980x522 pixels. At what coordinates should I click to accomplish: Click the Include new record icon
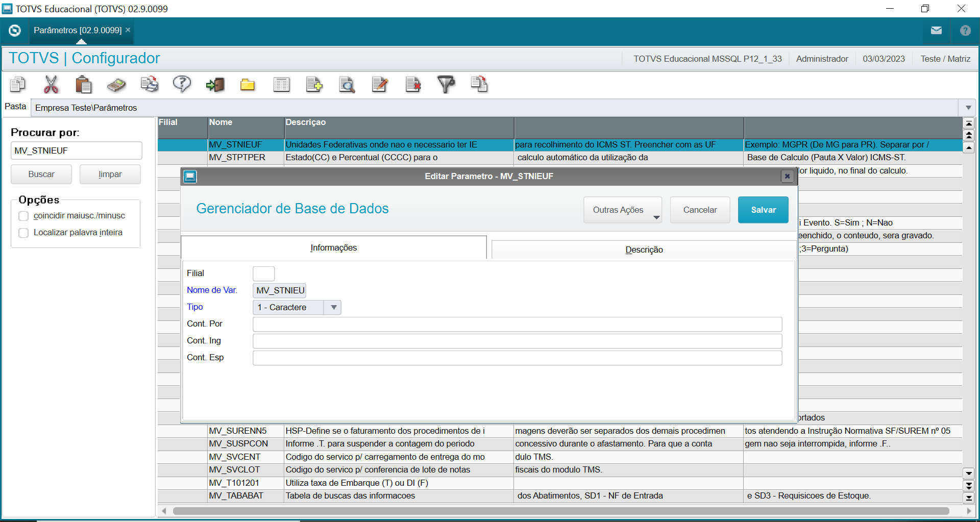click(x=314, y=85)
